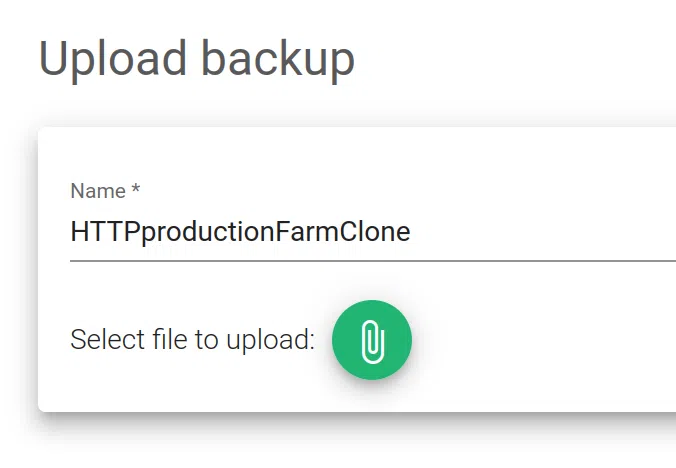Click the word 'backup' in the title
Screen dimensions: 676x468
pyautogui.click(x=278, y=59)
